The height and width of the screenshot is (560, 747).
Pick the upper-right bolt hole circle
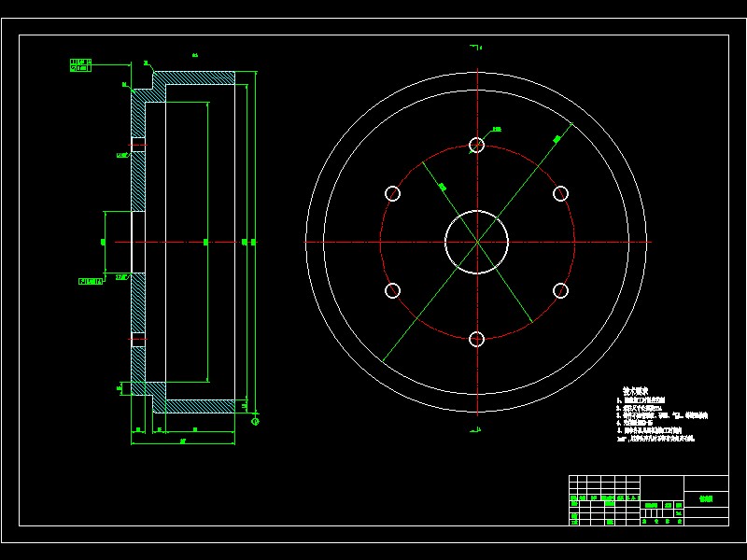pyautogui.click(x=561, y=194)
